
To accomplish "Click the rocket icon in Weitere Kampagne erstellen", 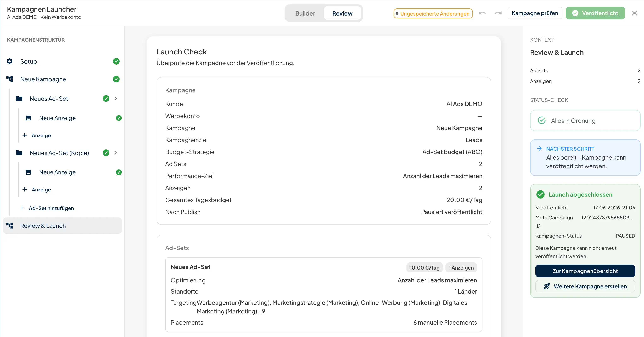I will 546,286.
